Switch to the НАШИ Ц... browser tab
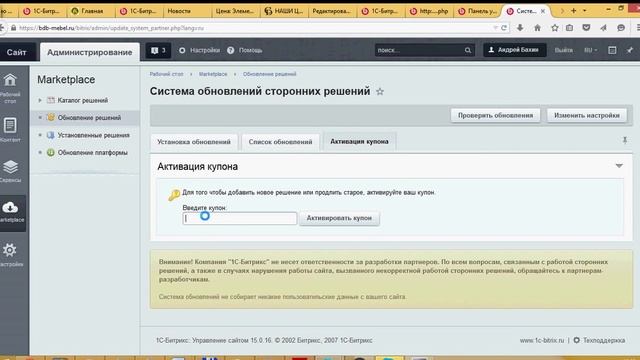The width and height of the screenshot is (640, 360). point(284,11)
